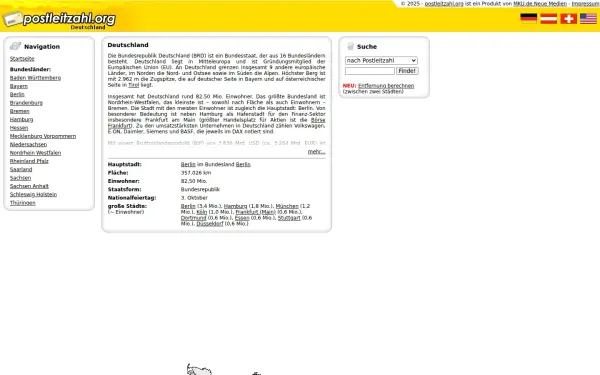600x375 pixels.
Task: Click the postleitzahl.org logo
Action: click(59, 19)
